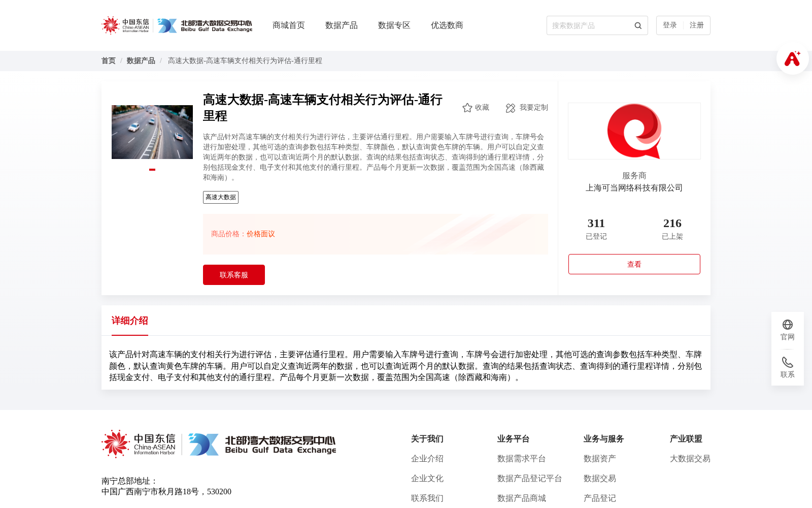Click the highway product thumbnail image
The image size is (812, 508).
pos(152,132)
